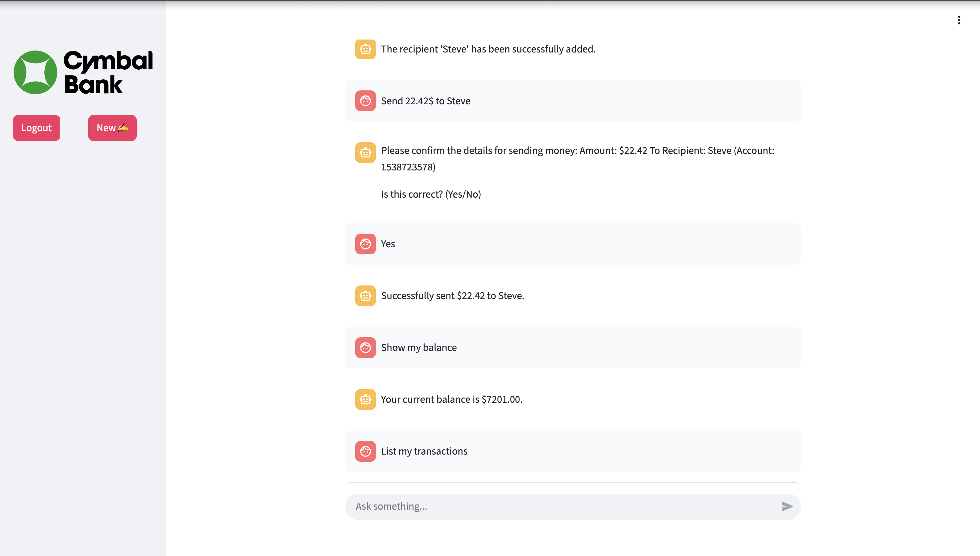Click bot avatar beside current balance message
This screenshot has height=556, width=980.
tap(365, 400)
